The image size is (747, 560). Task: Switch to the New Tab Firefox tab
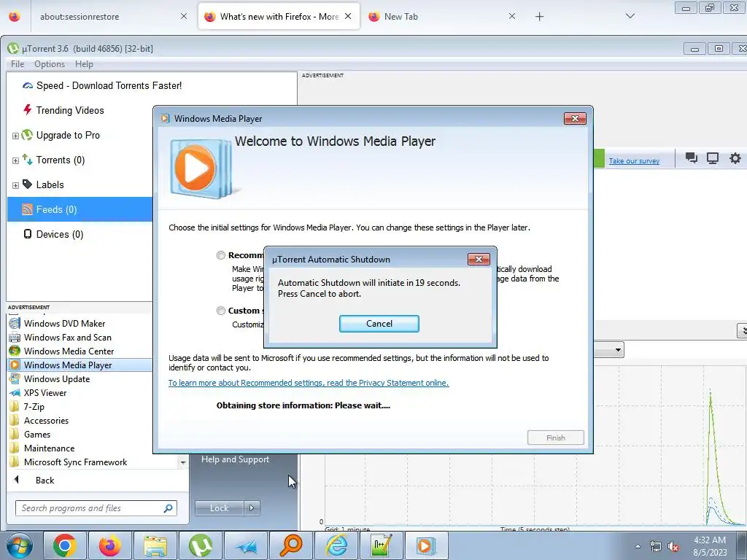pyautogui.click(x=441, y=17)
